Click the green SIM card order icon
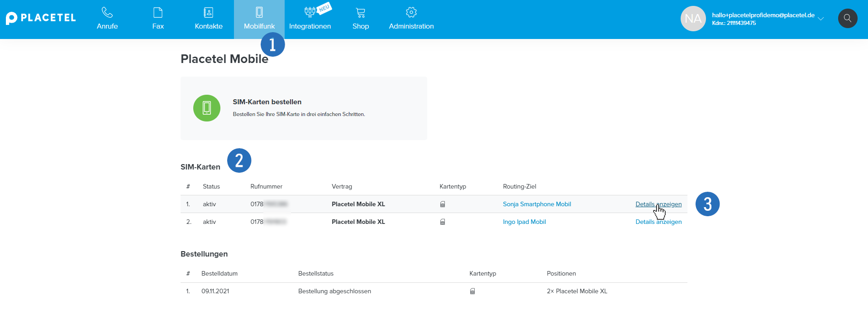This screenshot has width=868, height=320. click(207, 108)
